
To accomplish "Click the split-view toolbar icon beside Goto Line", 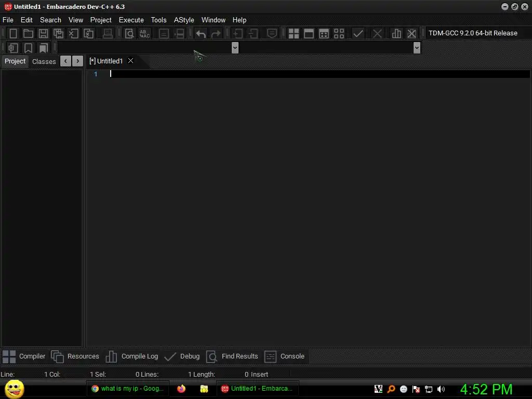I will point(179,33).
